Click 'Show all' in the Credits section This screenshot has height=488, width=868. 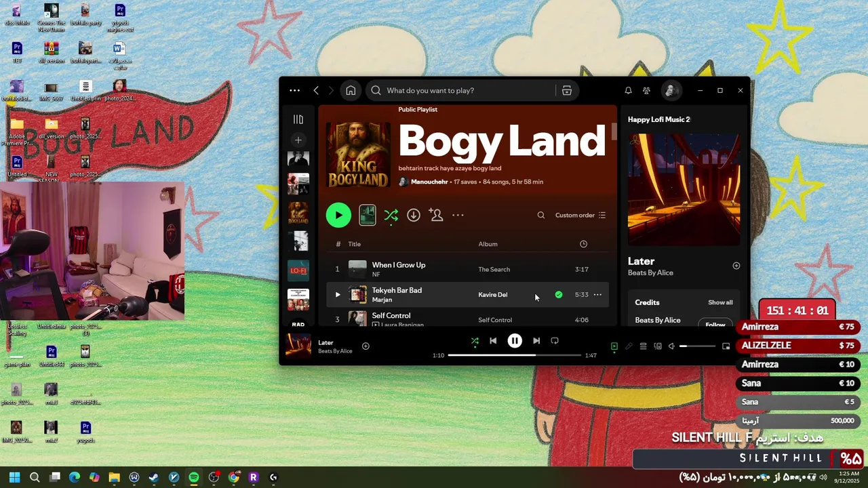coord(720,302)
